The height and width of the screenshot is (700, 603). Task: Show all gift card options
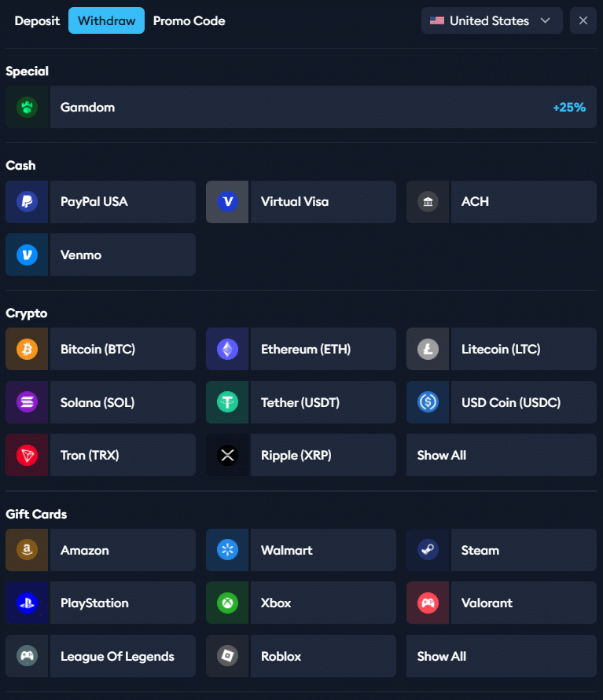click(501, 656)
